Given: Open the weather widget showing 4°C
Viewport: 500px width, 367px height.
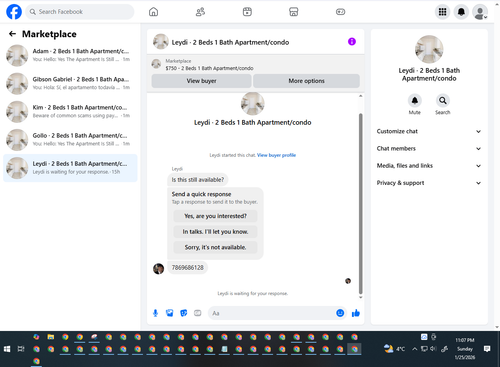Looking at the screenshot, I should click(x=395, y=349).
